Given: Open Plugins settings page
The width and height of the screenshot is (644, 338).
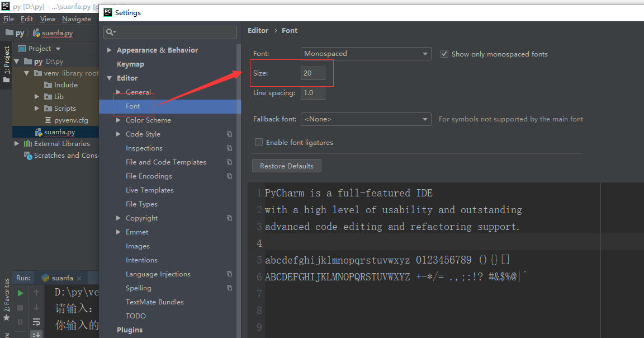Looking at the screenshot, I should [129, 330].
